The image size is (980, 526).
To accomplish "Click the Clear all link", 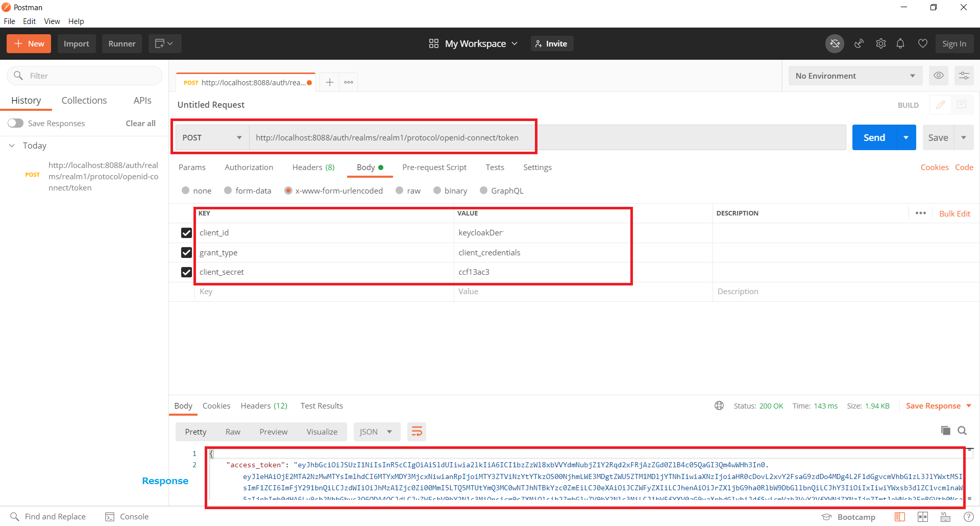I will pyautogui.click(x=140, y=124).
